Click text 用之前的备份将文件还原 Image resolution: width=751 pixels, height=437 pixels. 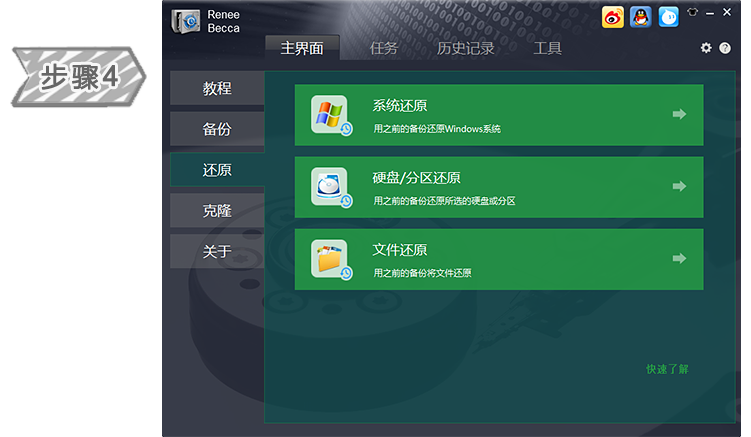pyautogui.click(x=422, y=273)
